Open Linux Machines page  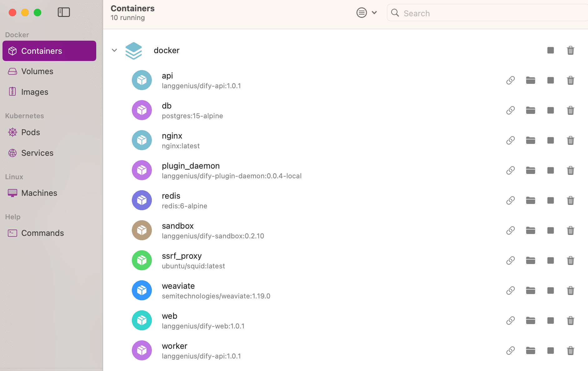49,193
